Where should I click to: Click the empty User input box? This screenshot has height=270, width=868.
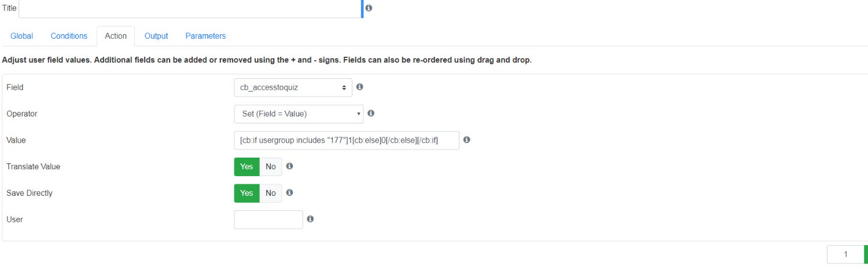click(x=269, y=220)
